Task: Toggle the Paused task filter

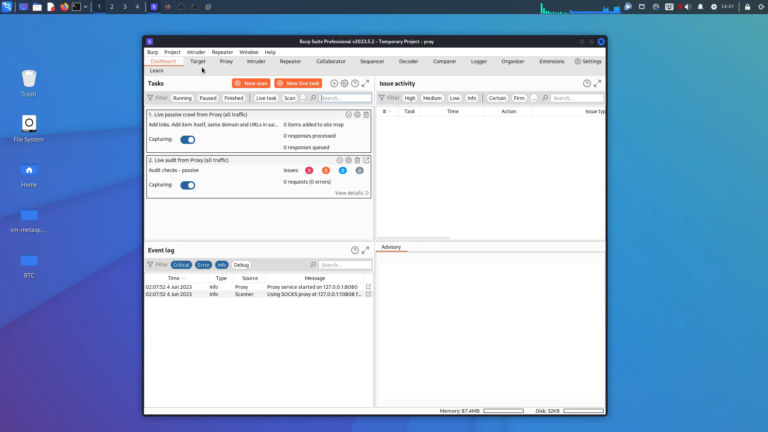Action: (x=208, y=98)
